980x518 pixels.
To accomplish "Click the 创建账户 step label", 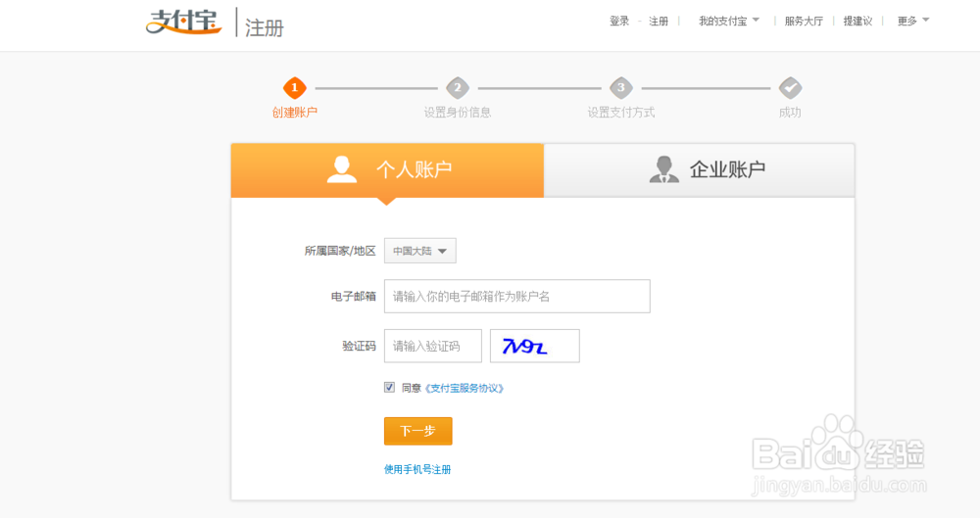I will click(x=294, y=113).
